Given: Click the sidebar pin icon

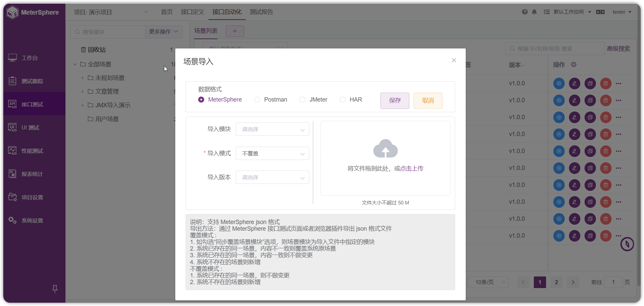Looking at the screenshot, I should (55, 289).
